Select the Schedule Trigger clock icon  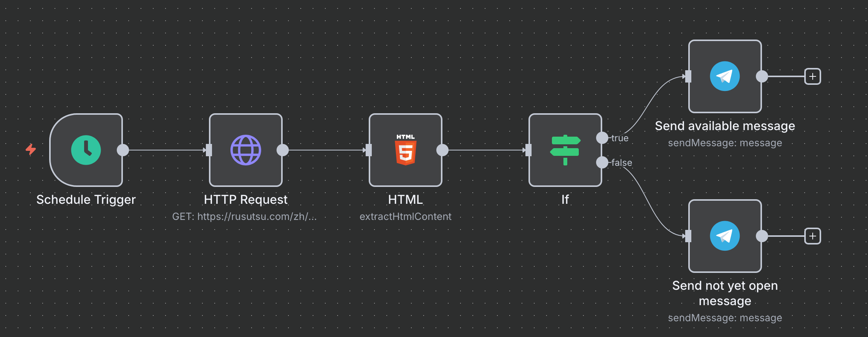(x=86, y=150)
